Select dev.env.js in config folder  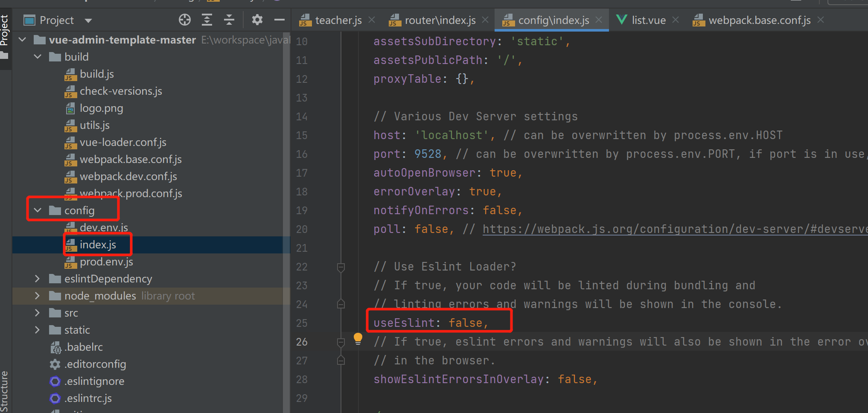(104, 227)
